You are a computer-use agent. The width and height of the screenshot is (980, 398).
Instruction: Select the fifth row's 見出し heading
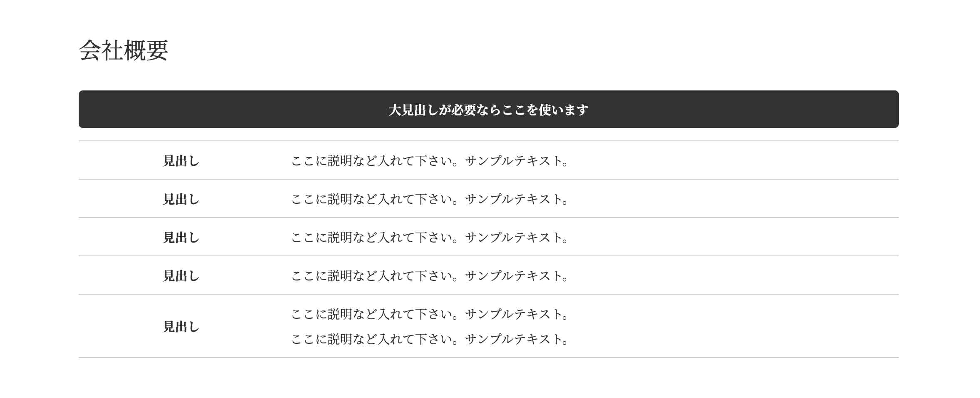(181, 327)
